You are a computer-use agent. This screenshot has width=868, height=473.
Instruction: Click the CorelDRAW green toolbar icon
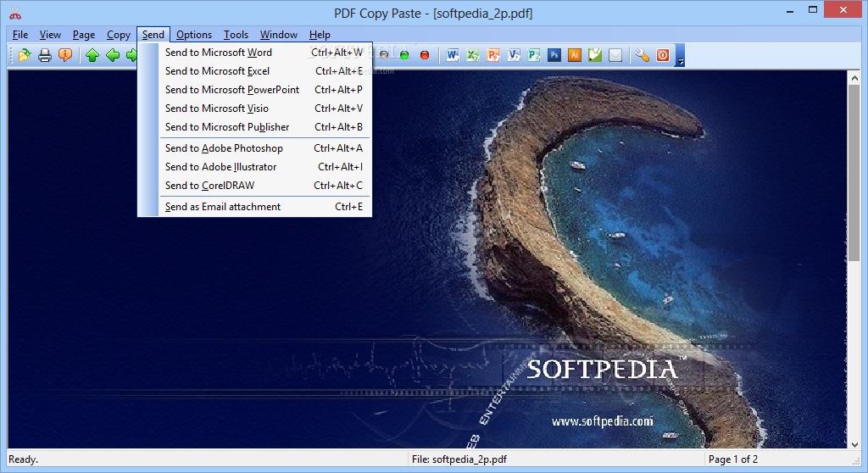595,55
